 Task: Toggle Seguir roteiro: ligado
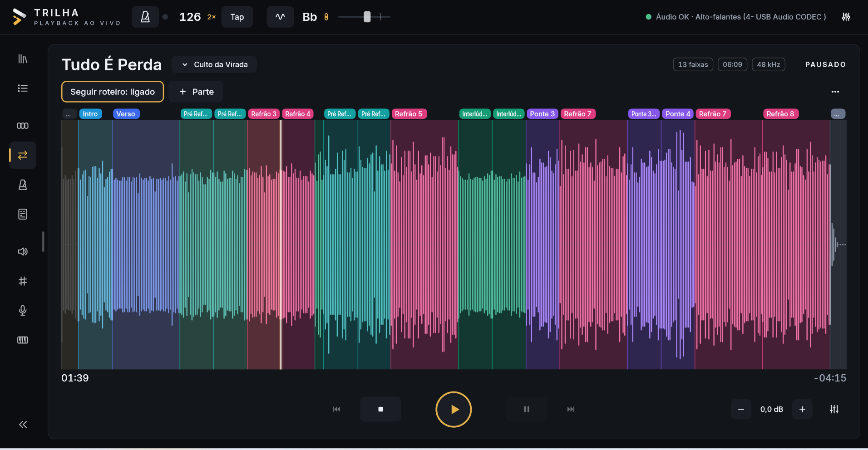click(113, 92)
